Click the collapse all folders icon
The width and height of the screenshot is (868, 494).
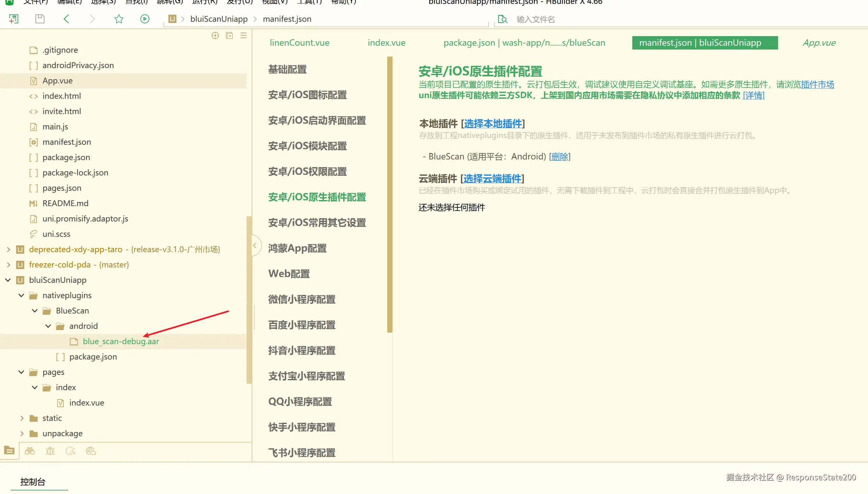pos(229,35)
